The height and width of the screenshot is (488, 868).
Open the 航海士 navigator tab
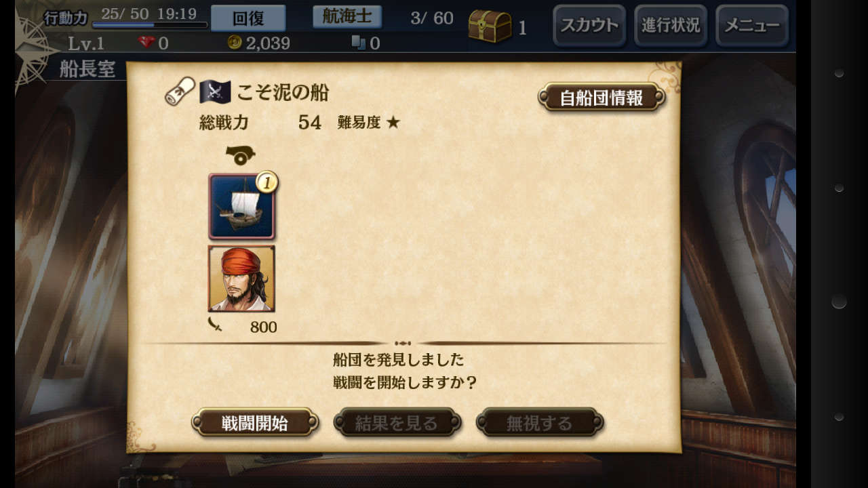pos(347,17)
